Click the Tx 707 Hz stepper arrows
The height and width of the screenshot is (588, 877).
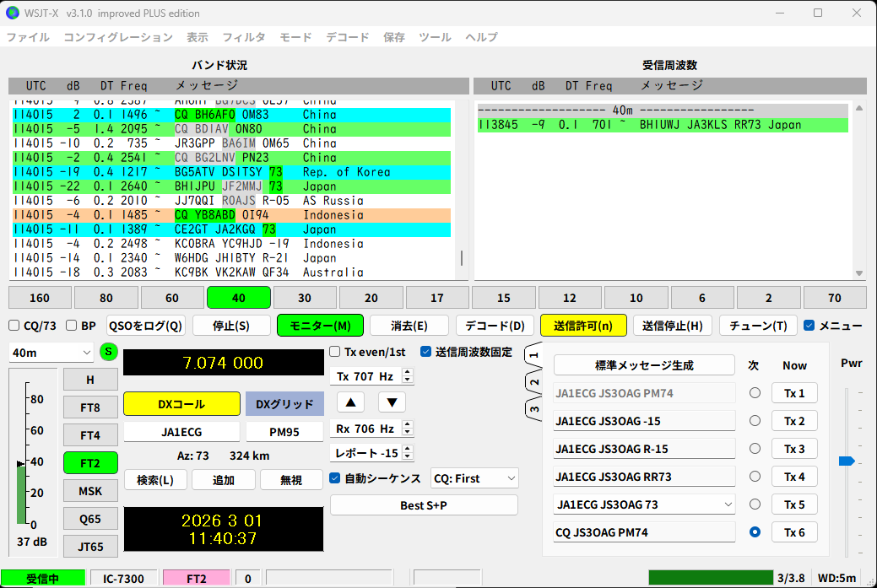408,376
